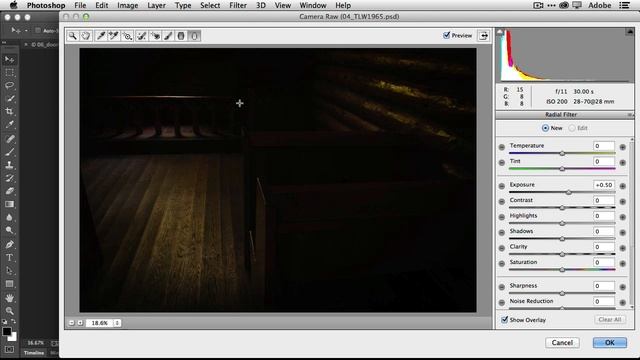640x360 pixels.
Task: Select the Camera Raw Hand tool
Action: (x=86, y=36)
